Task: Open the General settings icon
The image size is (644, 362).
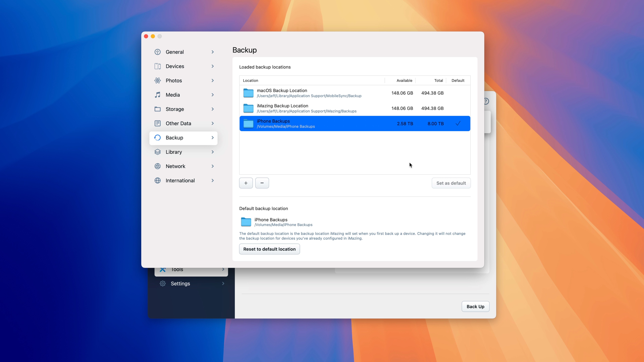Action: coord(158,52)
